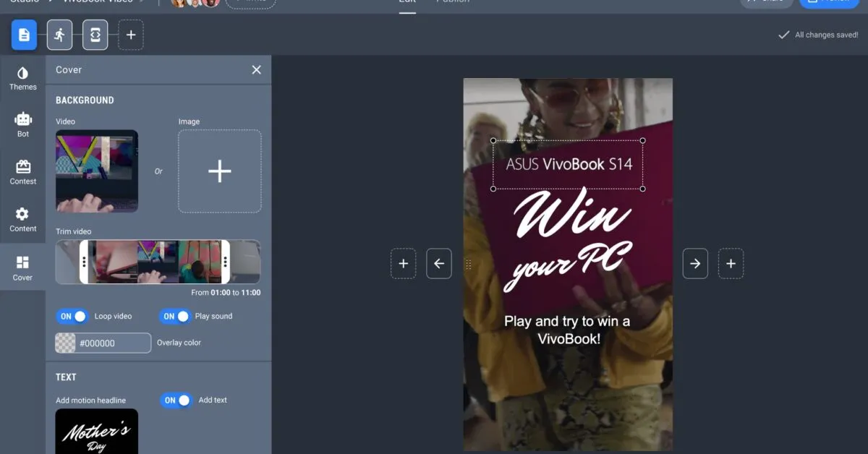Select the running figure step icon
This screenshot has height=454, width=868.
(x=59, y=35)
